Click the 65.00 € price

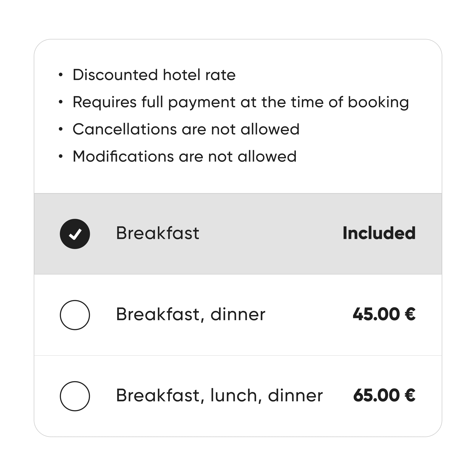(x=384, y=395)
